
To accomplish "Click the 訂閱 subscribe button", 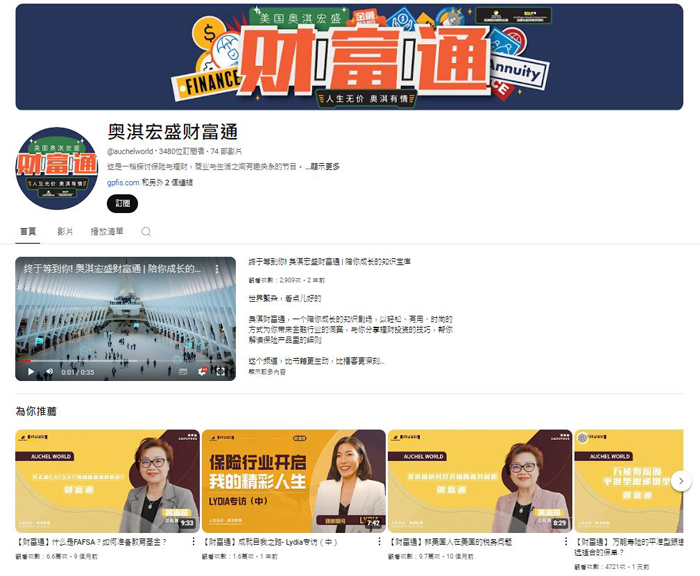I will click(x=122, y=204).
